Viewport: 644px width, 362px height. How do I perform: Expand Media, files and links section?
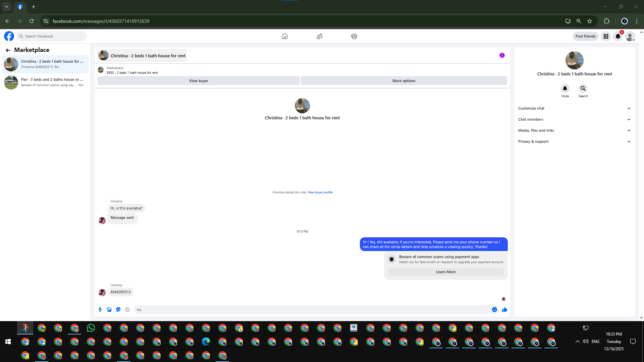[x=574, y=130]
